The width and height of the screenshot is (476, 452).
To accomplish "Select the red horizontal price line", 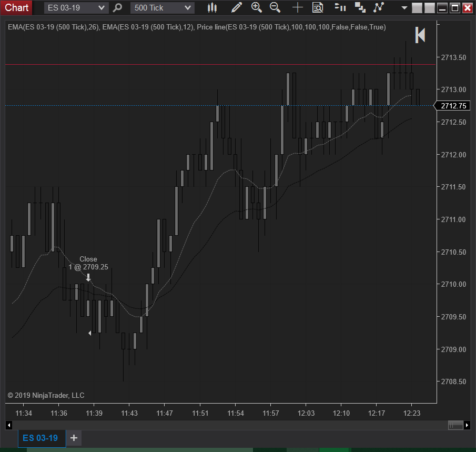I will [x=220, y=64].
